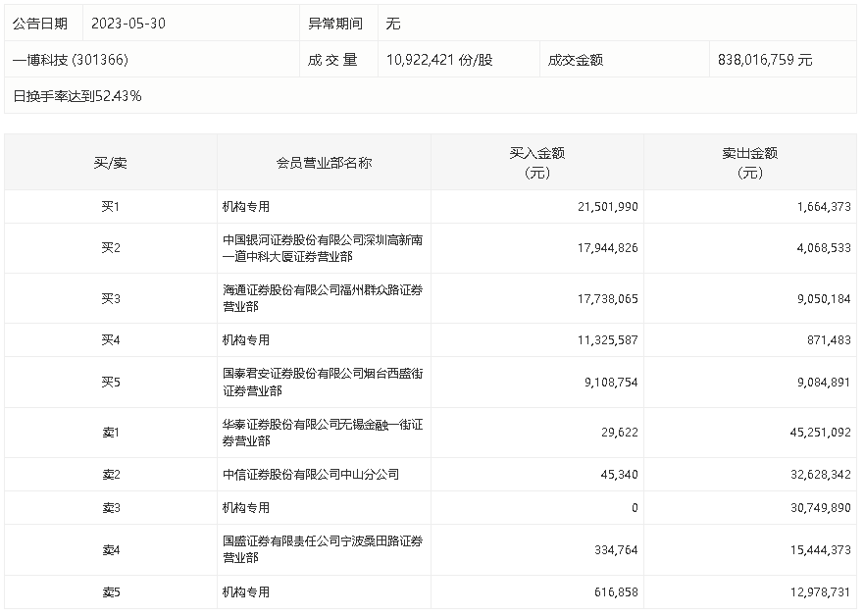The height and width of the screenshot is (616, 864).
Task: Click the 一博科技 (301366) stock name
Action: (x=72, y=60)
